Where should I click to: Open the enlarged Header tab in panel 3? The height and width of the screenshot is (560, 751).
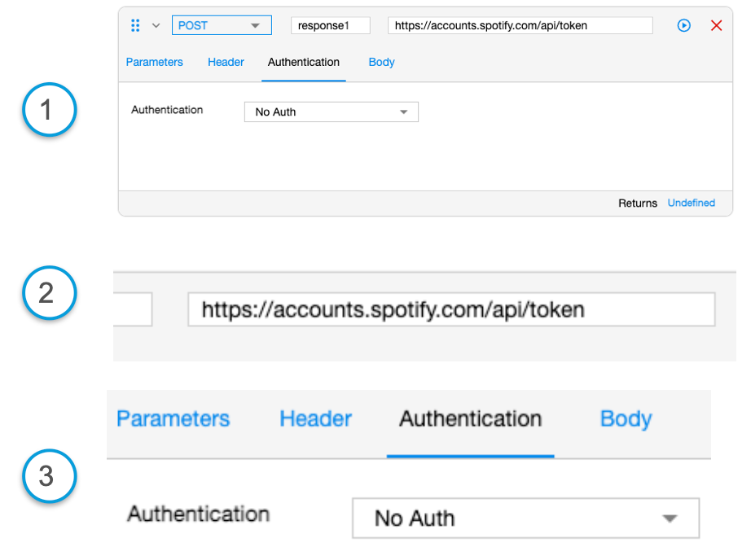coord(315,419)
